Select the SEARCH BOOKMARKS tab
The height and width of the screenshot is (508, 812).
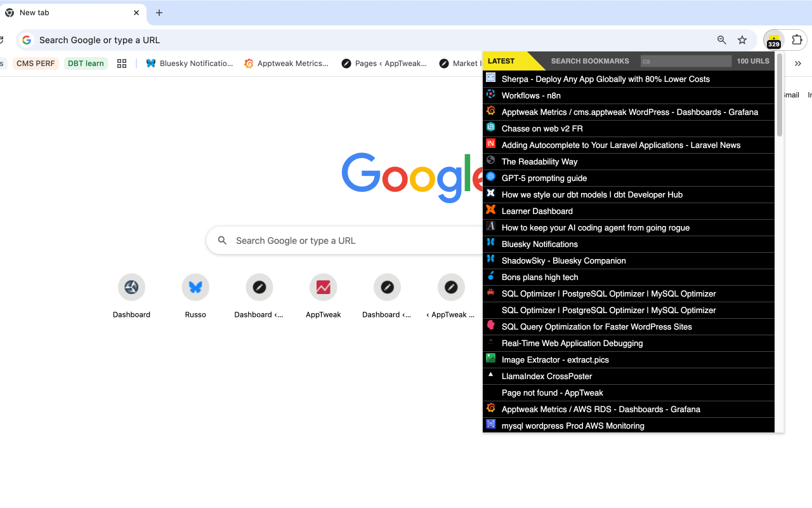point(590,61)
